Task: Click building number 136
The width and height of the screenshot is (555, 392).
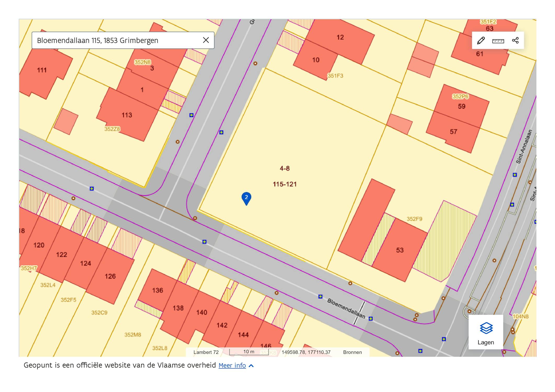Action: point(157,290)
